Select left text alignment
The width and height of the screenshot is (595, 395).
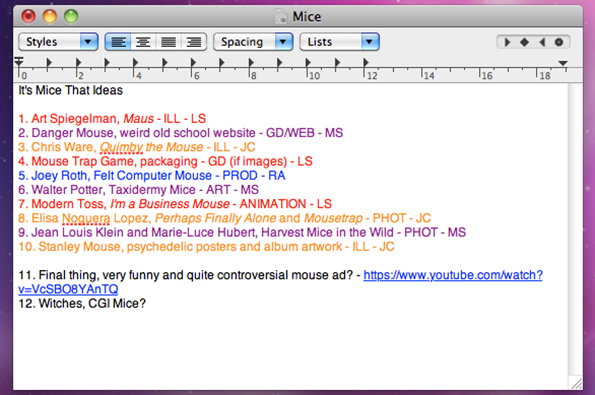(x=118, y=42)
